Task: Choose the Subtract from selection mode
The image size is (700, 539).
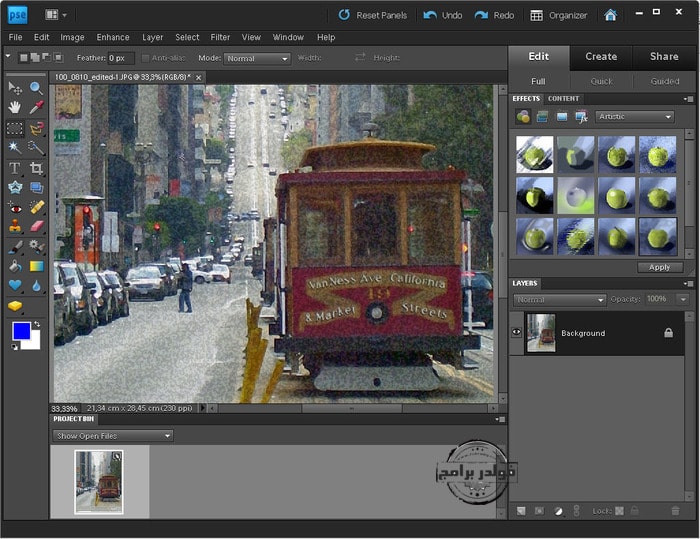Action: coord(46,58)
